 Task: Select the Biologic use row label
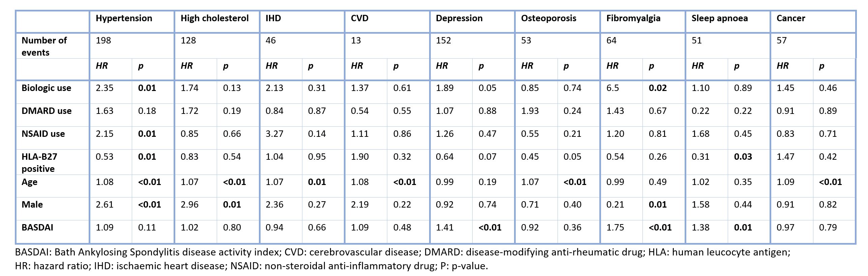(46, 88)
